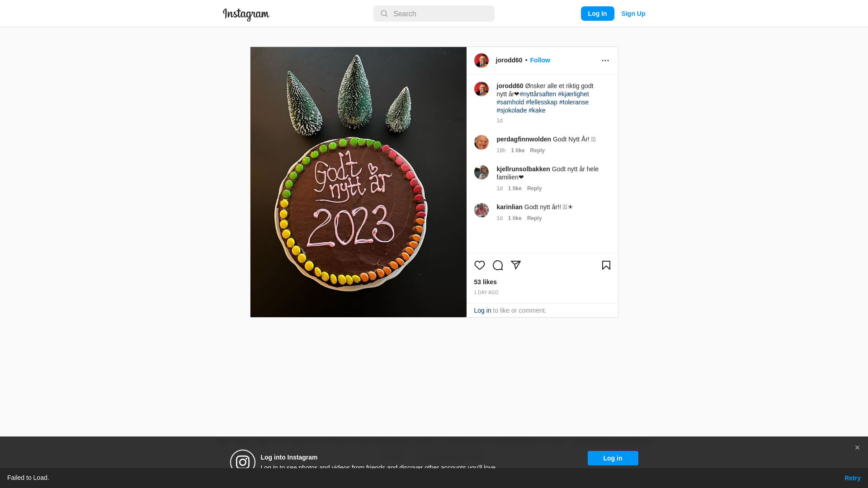Like the post with the heart icon
Viewport: 868px width, 488px height.
[479, 265]
